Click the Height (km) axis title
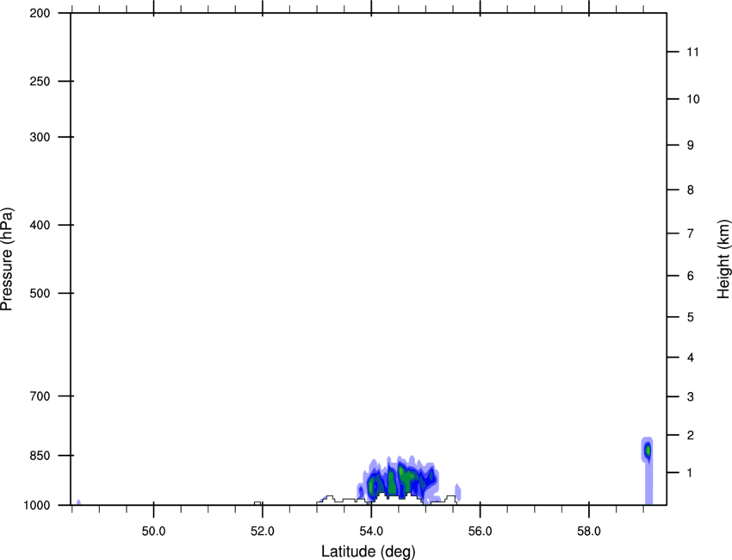This screenshot has height=560, width=732. pyautogui.click(x=723, y=258)
